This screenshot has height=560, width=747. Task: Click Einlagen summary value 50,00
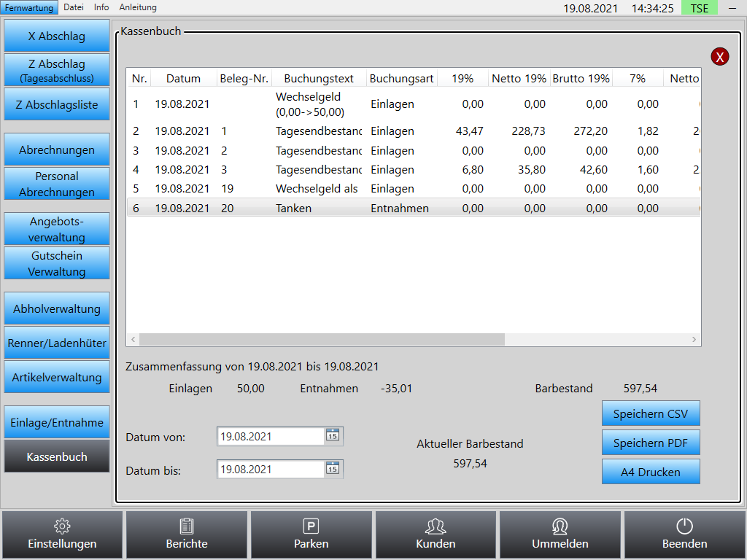coord(251,388)
